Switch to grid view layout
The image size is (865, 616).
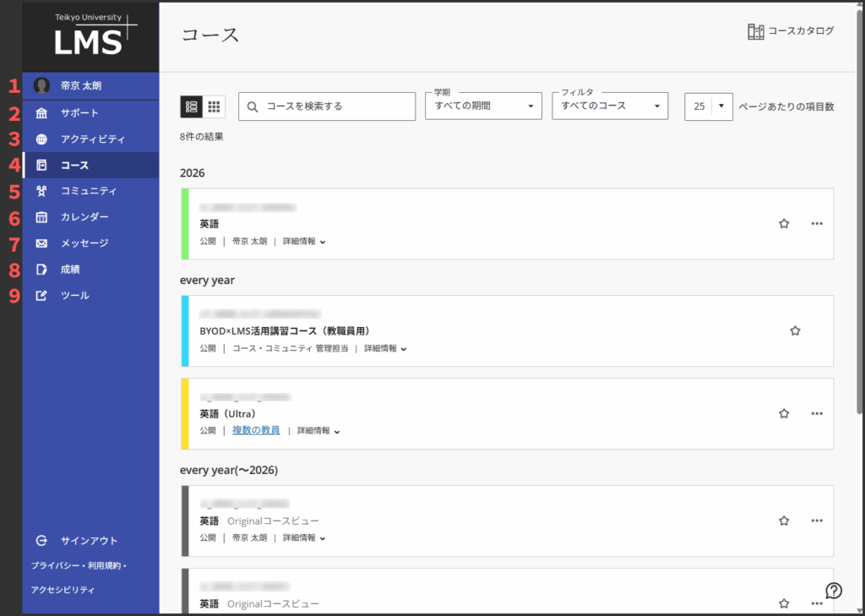tap(215, 106)
